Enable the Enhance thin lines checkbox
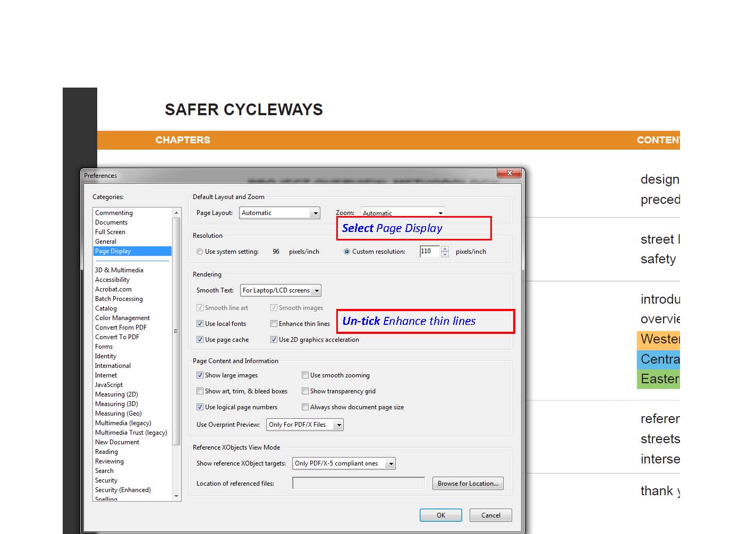The height and width of the screenshot is (534, 756). coord(274,324)
